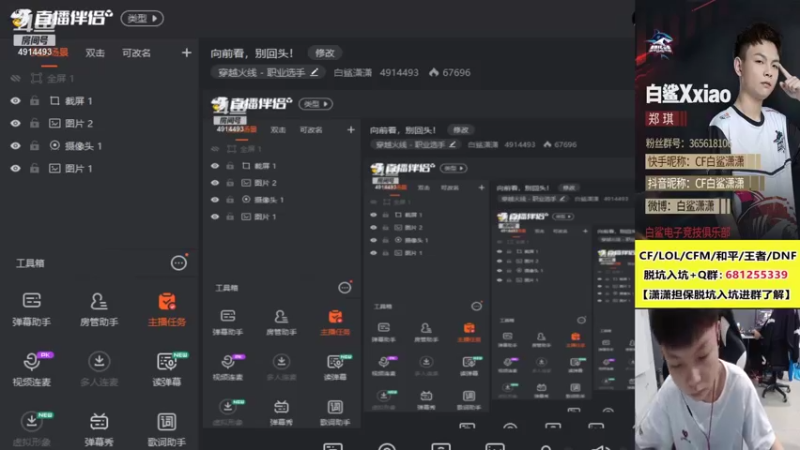Toggle the lock on the 截屏 1 source
This screenshot has width=800, height=450.
(x=34, y=101)
